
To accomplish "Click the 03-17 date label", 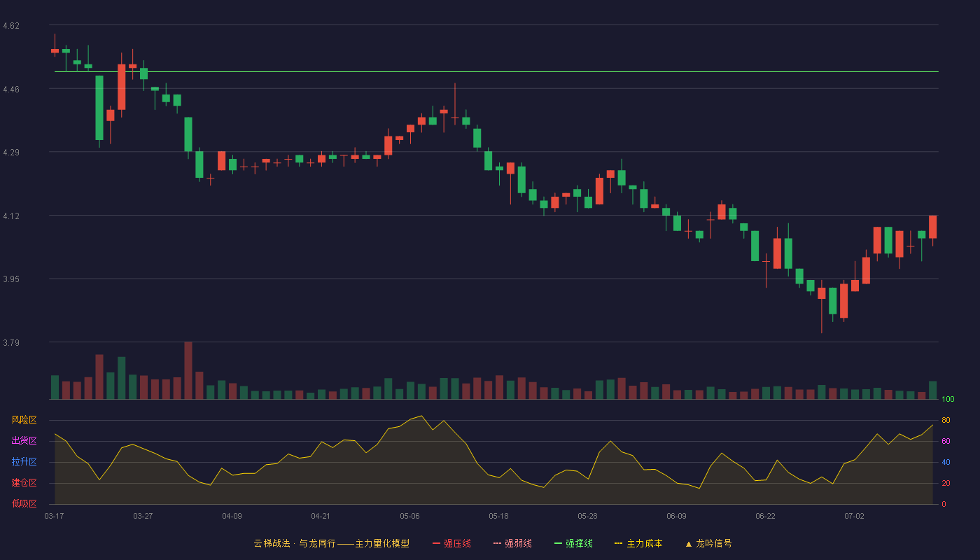I will tap(54, 516).
